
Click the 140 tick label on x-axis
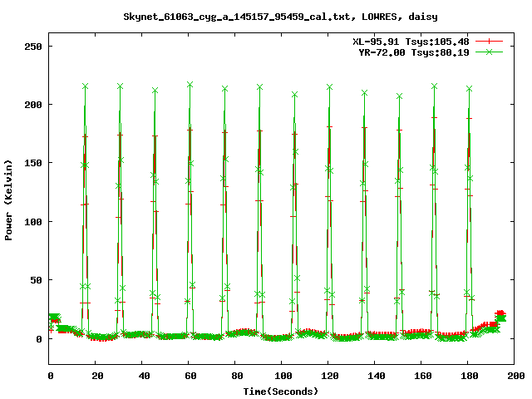pyautogui.click(x=376, y=377)
